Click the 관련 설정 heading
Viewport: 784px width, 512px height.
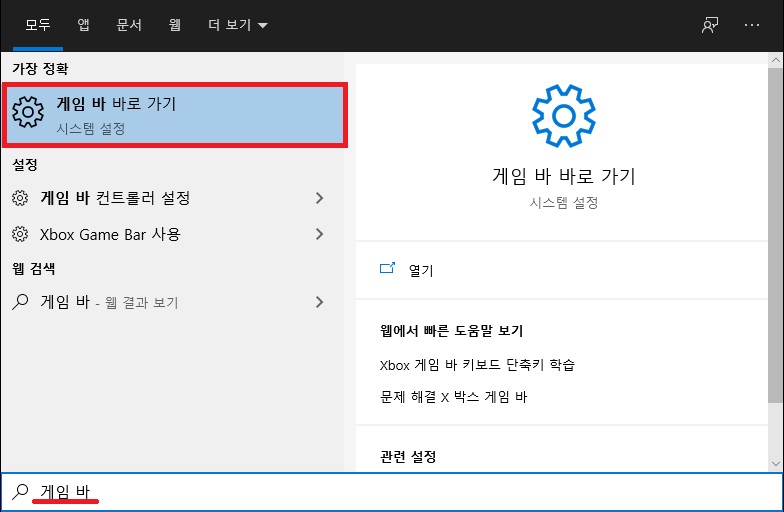click(408, 456)
